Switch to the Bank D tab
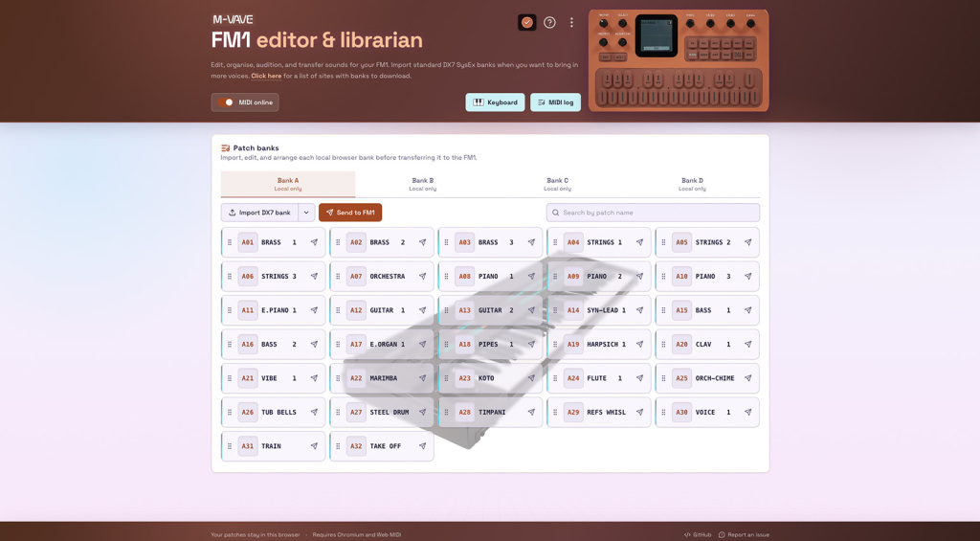Image resolution: width=980 pixels, height=541 pixels. point(693,185)
